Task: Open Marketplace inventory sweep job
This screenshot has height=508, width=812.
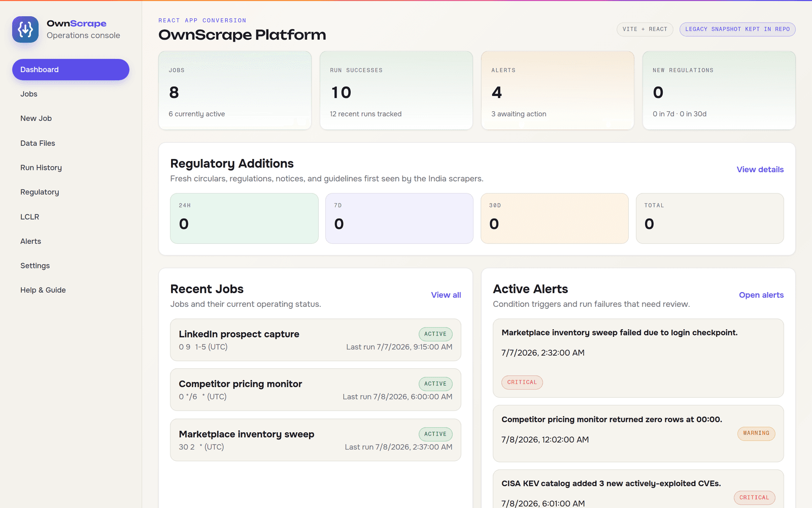Action: click(316, 440)
